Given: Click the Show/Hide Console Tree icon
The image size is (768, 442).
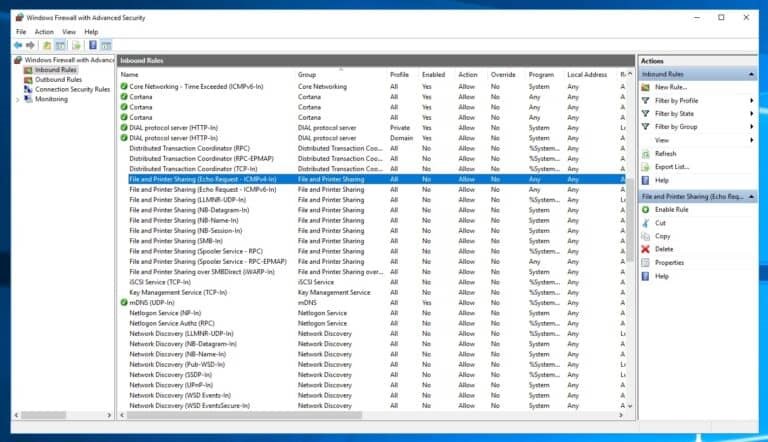Looking at the screenshot, I should [x=60, y=45].
